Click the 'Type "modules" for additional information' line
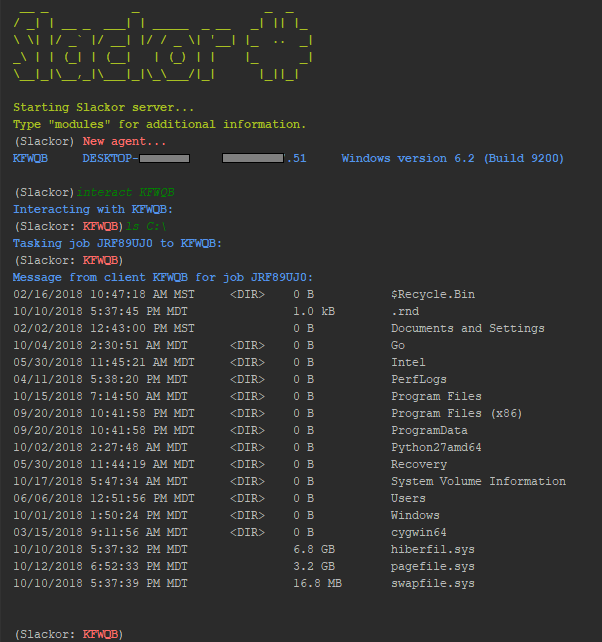 coord(159,124)
